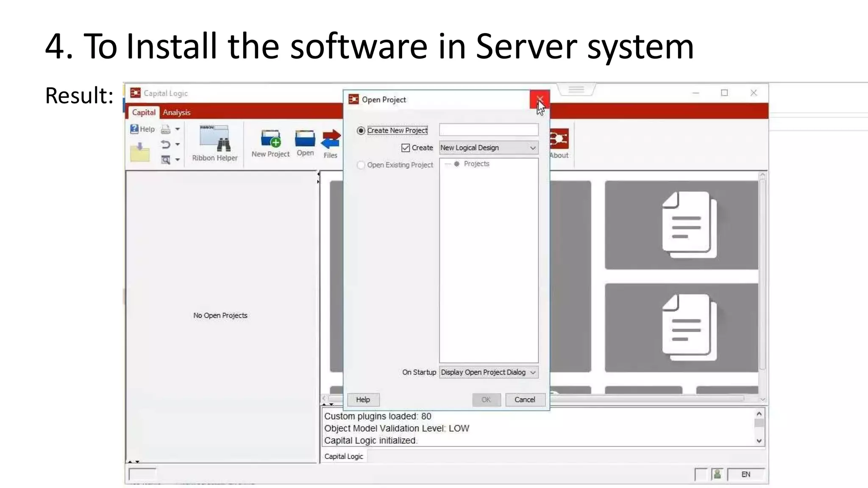Click the yellow folder save icon
The width and height of the screenshot is (868, 488).
coord(139,152)
